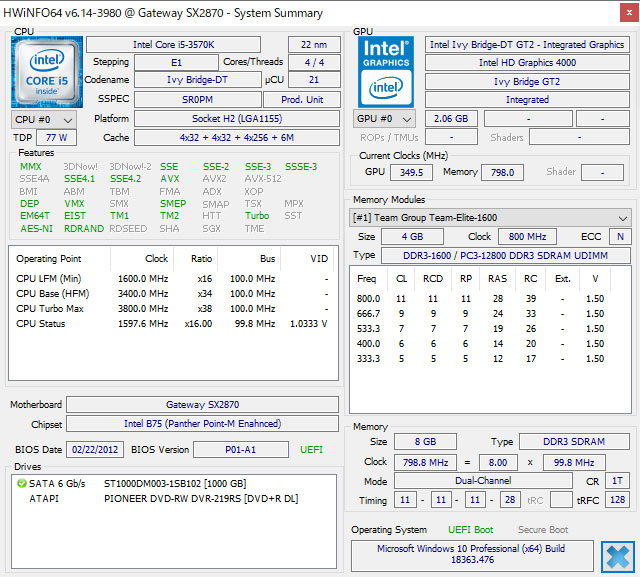
Task: Close the System Summary window
Action: pyautogui.click(x=629, y=13)
